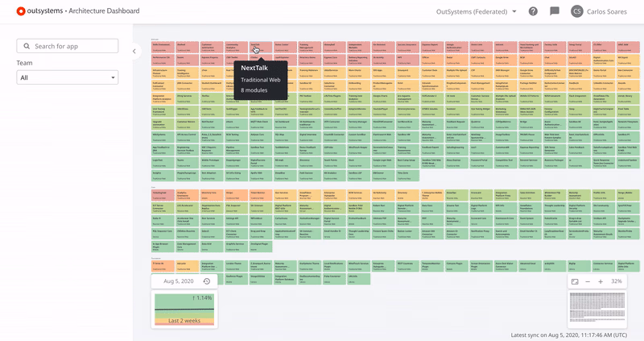The width and height of the screenshot is (644, 341).
Task: Click the Latest sync timestamp text
Action: [569, 335]
